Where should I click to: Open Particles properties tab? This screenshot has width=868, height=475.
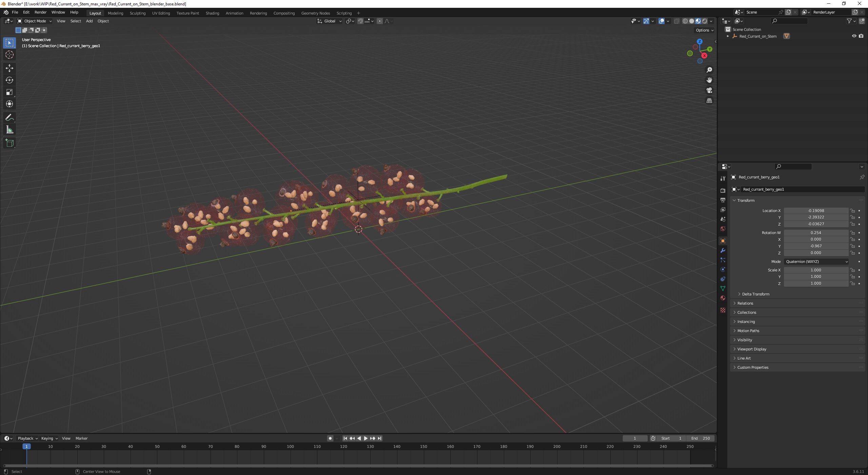(723, 260)
